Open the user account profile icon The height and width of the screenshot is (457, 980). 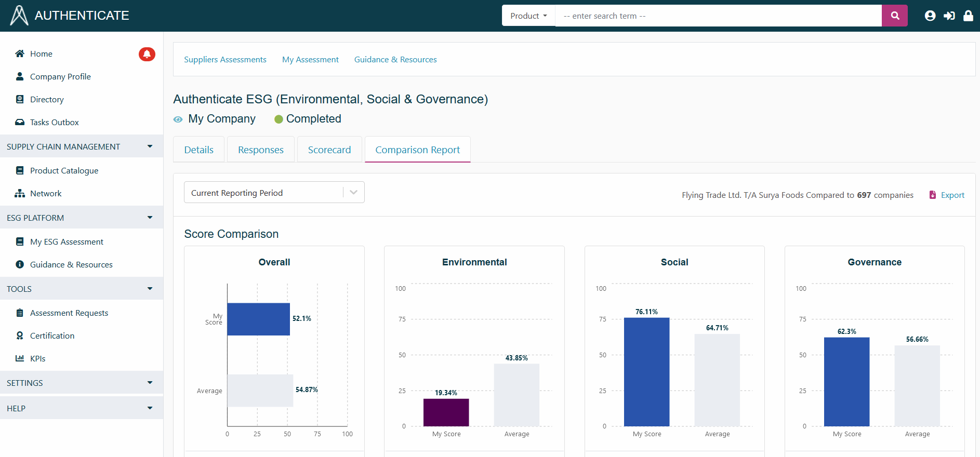[930, 16]
